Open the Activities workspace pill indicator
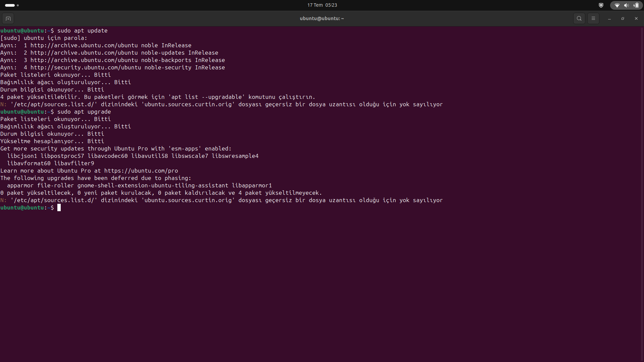Screen dimensions: 644x362 coord(10,5)
